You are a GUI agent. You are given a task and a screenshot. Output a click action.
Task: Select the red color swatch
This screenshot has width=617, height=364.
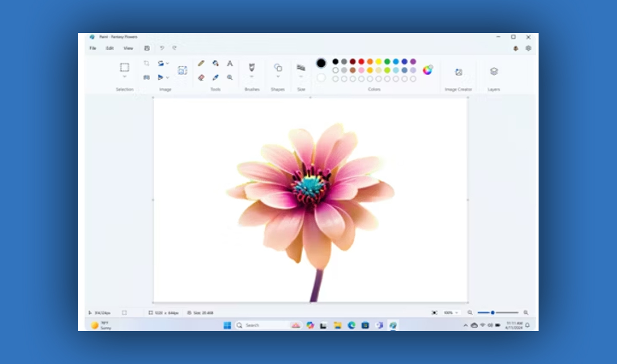[x=361, y=62]
